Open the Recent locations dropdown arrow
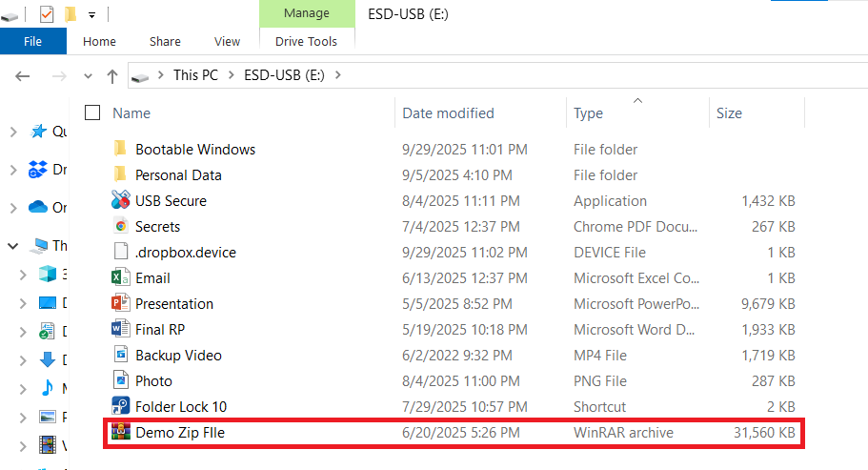The height and width of the screenshot is (470, 868). [x=88, y=76]
